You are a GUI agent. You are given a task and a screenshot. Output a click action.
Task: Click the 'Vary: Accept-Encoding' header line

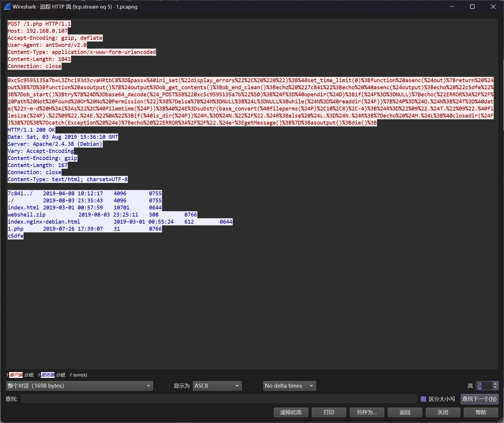[41, 151]
